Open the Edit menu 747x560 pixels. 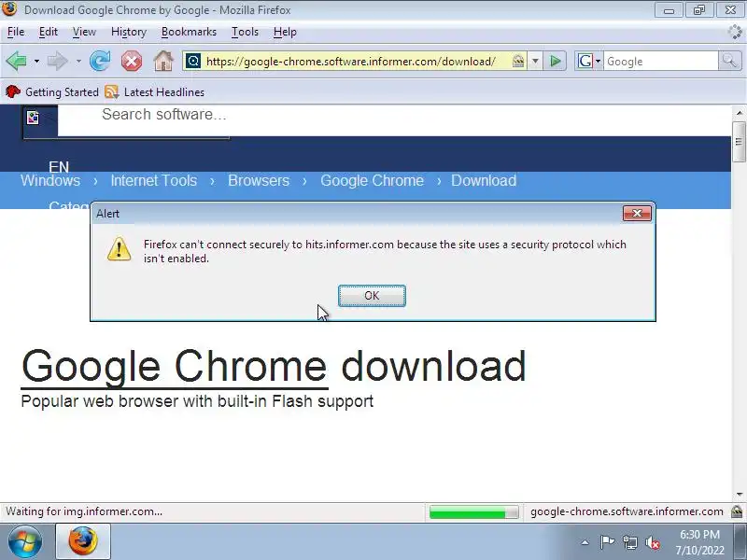(x=49, y=32)
